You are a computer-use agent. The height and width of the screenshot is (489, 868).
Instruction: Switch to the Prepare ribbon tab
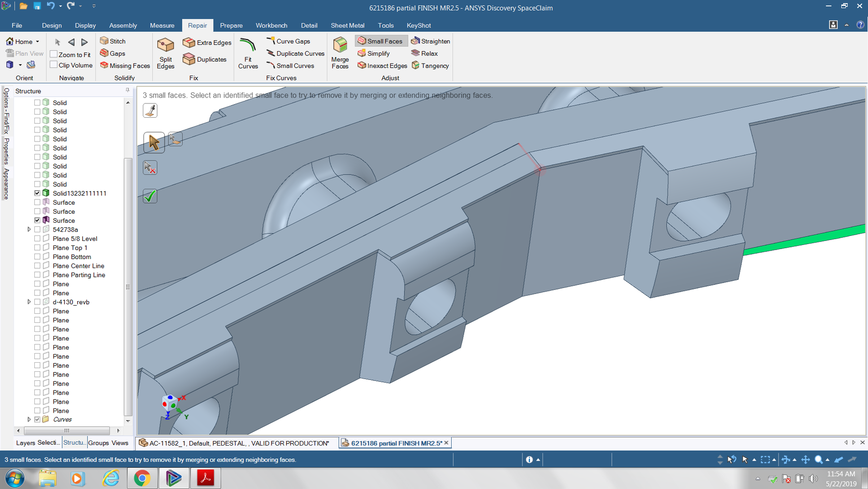point(231,25)
